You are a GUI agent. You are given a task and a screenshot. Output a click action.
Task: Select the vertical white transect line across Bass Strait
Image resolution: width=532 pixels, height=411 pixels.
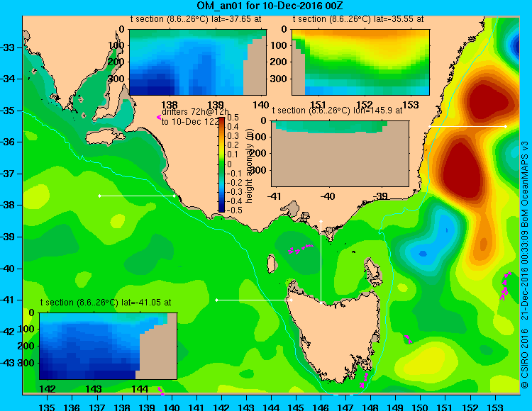321,262
